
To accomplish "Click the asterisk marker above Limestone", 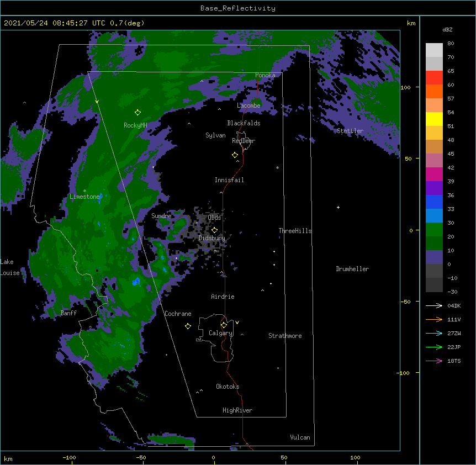I will pos(84,191).
